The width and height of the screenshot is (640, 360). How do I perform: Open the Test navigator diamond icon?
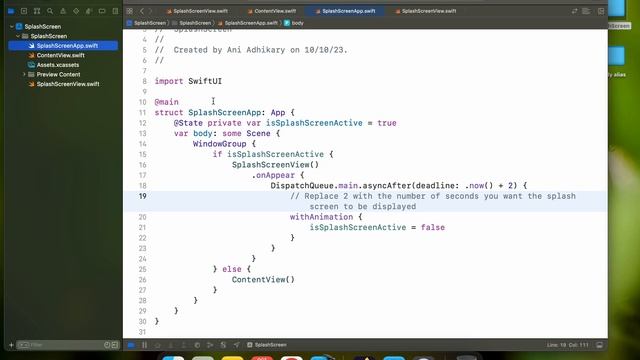coord(76,11)
